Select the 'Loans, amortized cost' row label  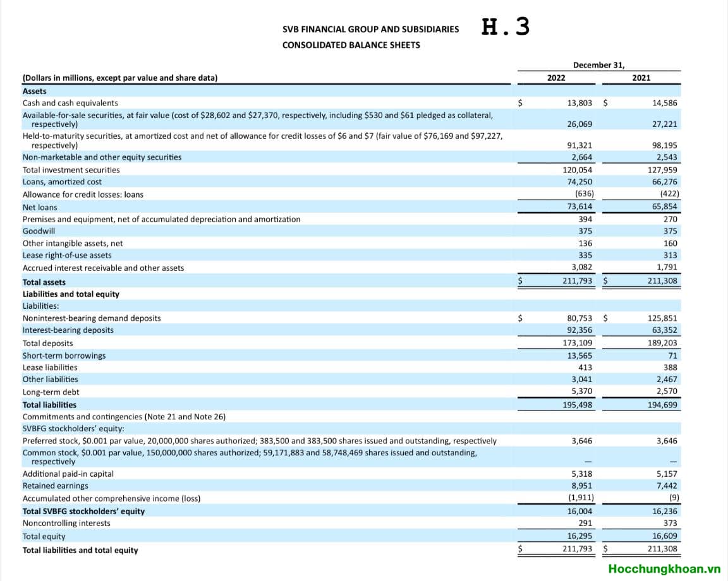pyautogui.click(x=62, y=183)
